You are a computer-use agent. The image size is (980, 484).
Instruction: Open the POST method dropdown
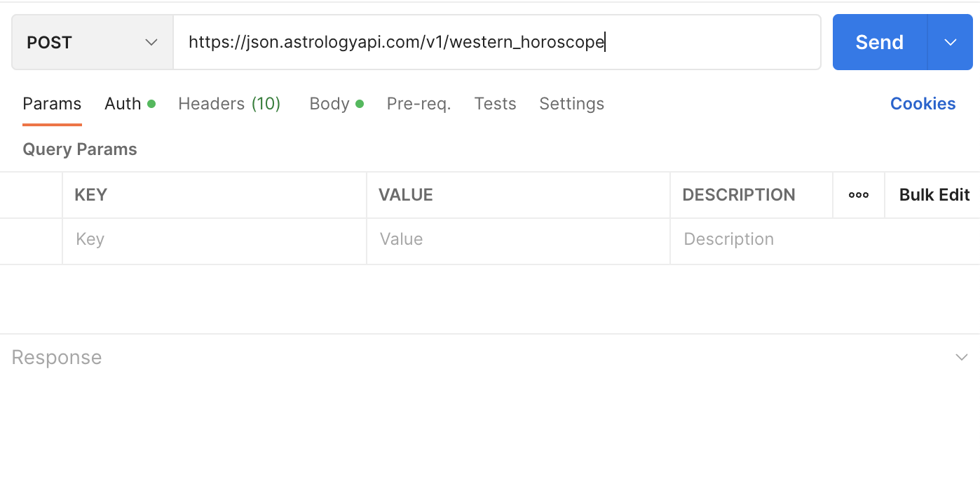(92, 43)
